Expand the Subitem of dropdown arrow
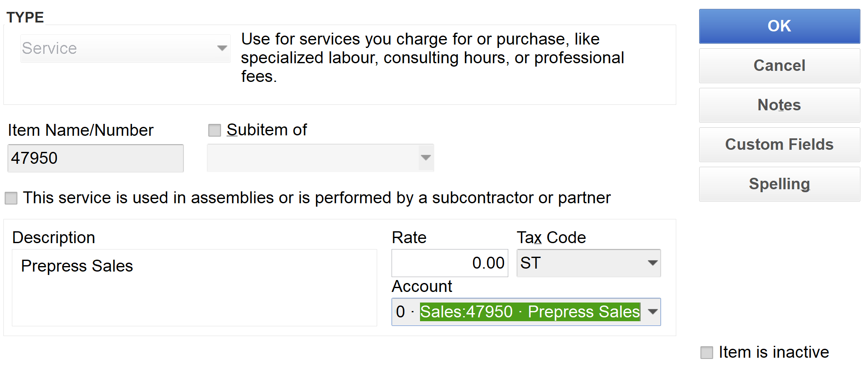Image resolution: width=868 pixels, height=370 pixels. click(426, 158)
